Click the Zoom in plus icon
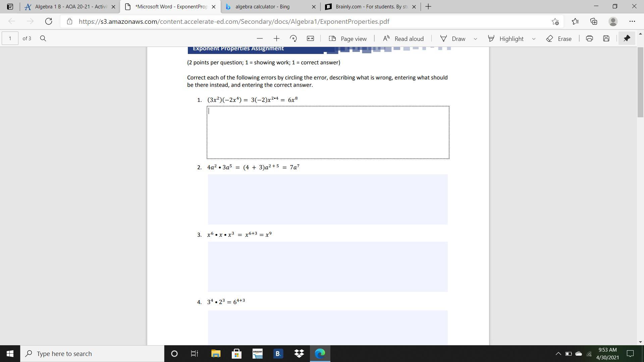Screen dimensions: 644x362 (x=276, y=39)
